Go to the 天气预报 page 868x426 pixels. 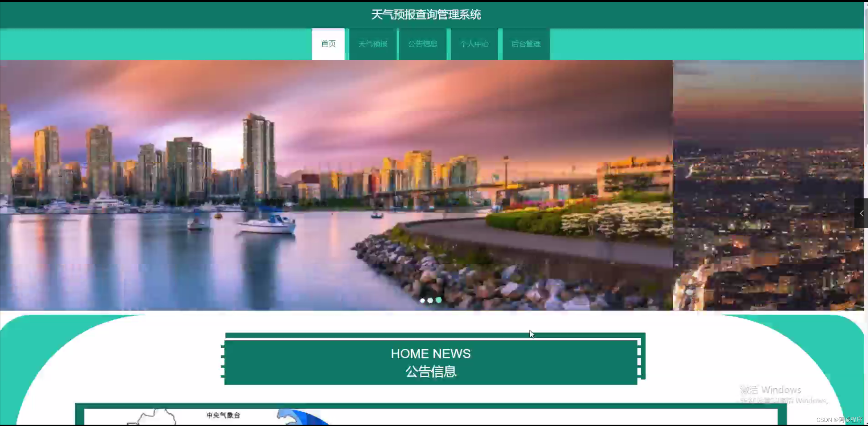(x=373, y=44)
